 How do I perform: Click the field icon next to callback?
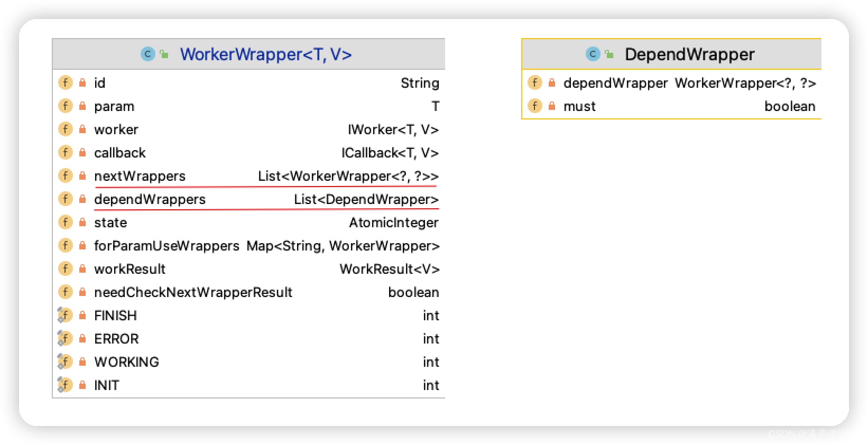[x=65, y=153]
